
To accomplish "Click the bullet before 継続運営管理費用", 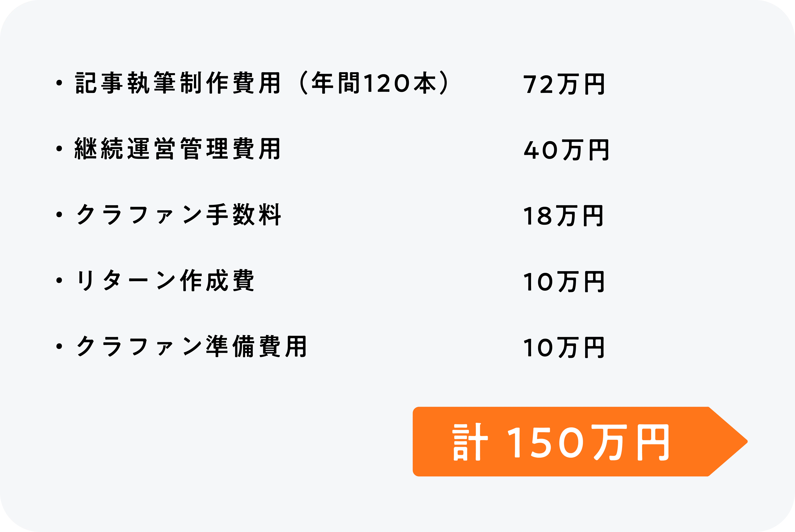I will coord(59,149).
